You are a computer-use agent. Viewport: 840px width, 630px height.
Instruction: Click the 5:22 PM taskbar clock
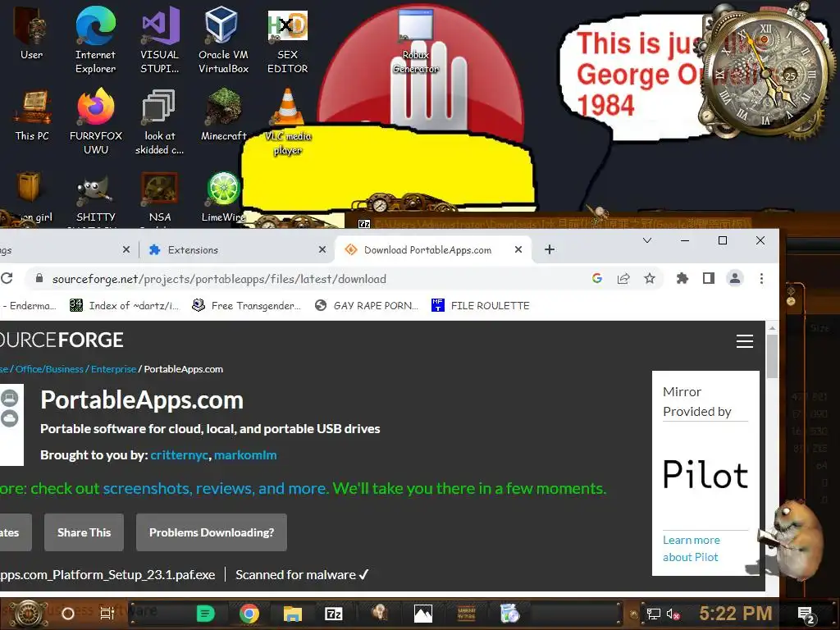(736, 614)
